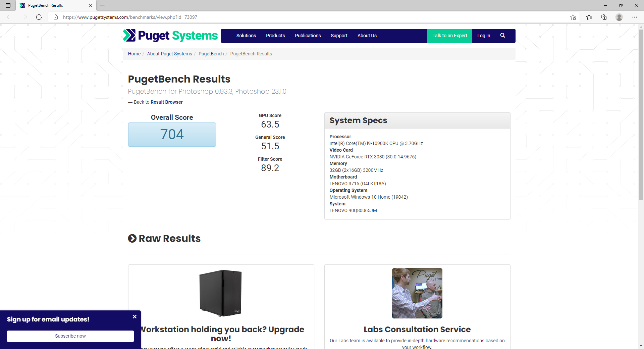Click the search magnifier icon in navbar

502,36
